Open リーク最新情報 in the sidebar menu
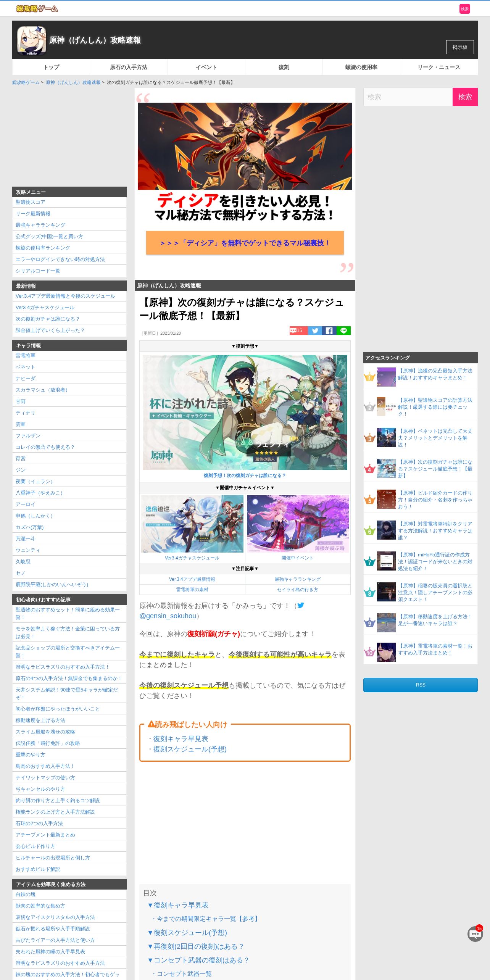The image size is (490, 980). click(x=33, y=214)
